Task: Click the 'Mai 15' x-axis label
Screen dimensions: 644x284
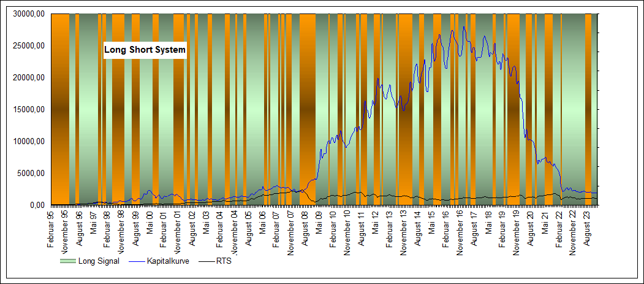Action: (431, 223)
